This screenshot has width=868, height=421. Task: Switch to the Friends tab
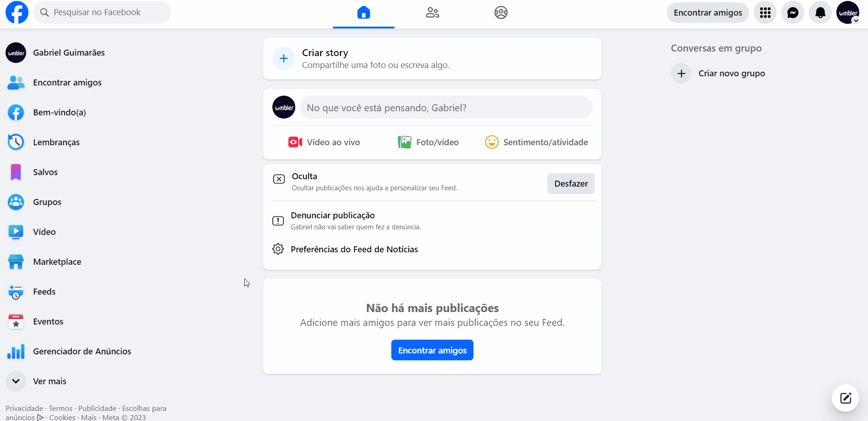(432, 13)
